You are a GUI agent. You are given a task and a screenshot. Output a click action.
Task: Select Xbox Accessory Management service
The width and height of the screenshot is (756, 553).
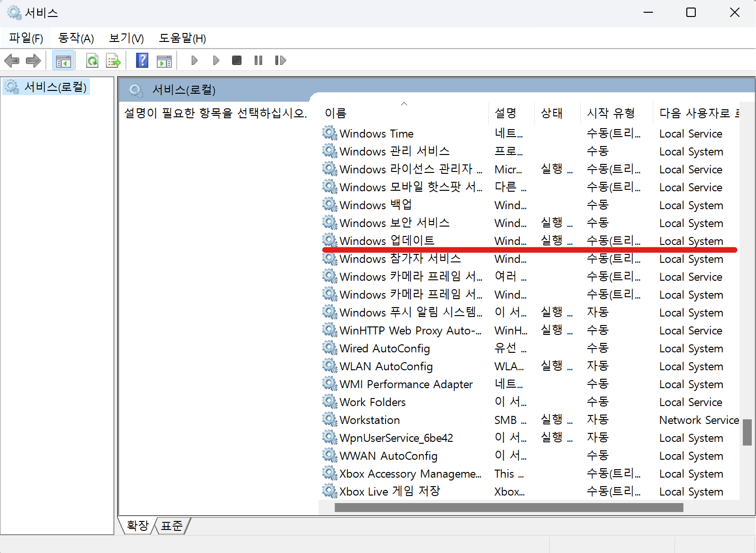tap(530, 474)
